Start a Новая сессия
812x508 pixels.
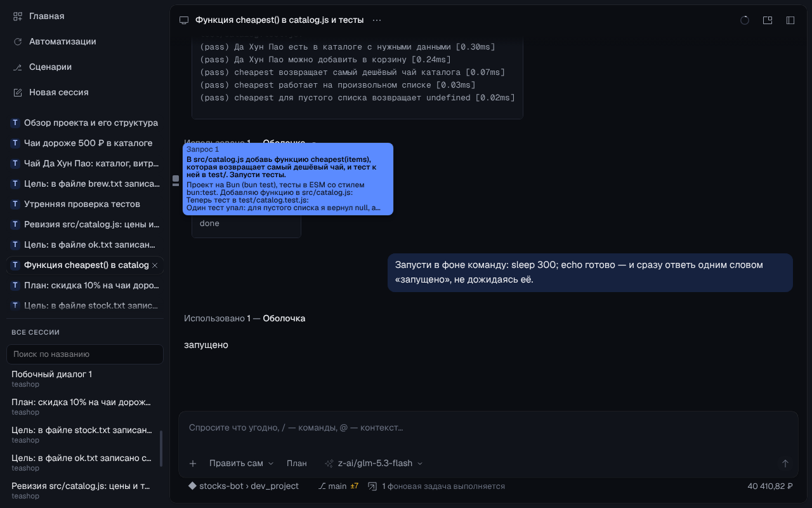[x=85, y=92]
